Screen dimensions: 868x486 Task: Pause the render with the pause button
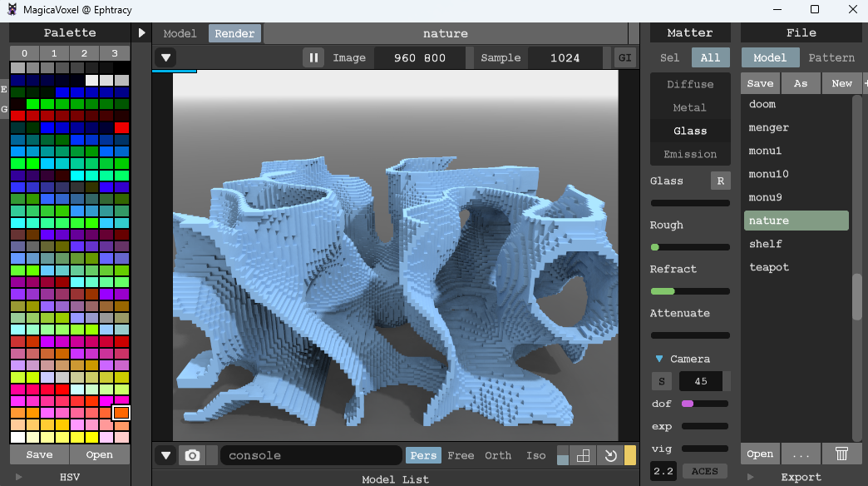[x=314, y=57]
